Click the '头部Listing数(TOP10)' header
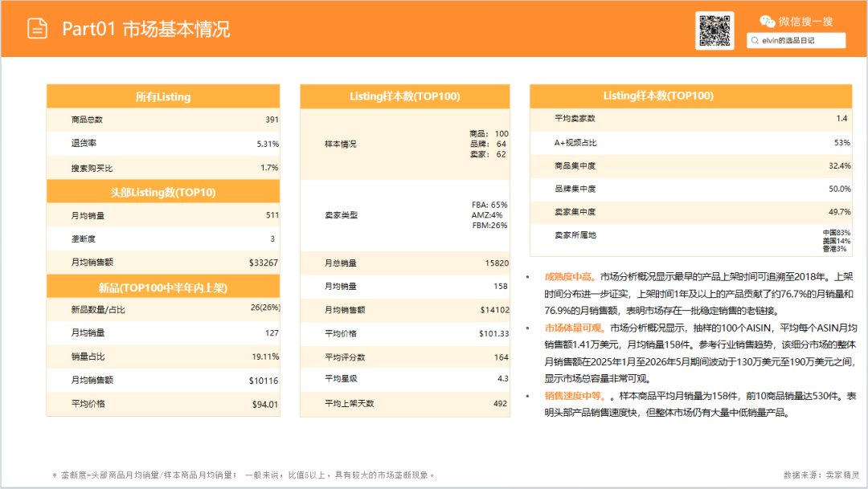 pyautogui.click(x=163, y=193)
